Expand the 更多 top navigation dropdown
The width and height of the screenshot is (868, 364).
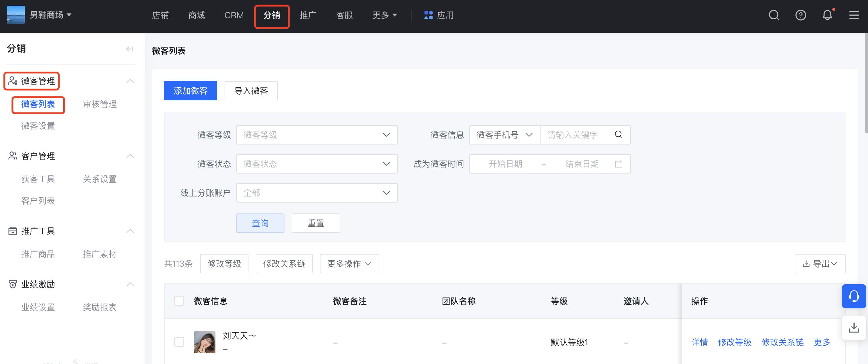(384, 15)
